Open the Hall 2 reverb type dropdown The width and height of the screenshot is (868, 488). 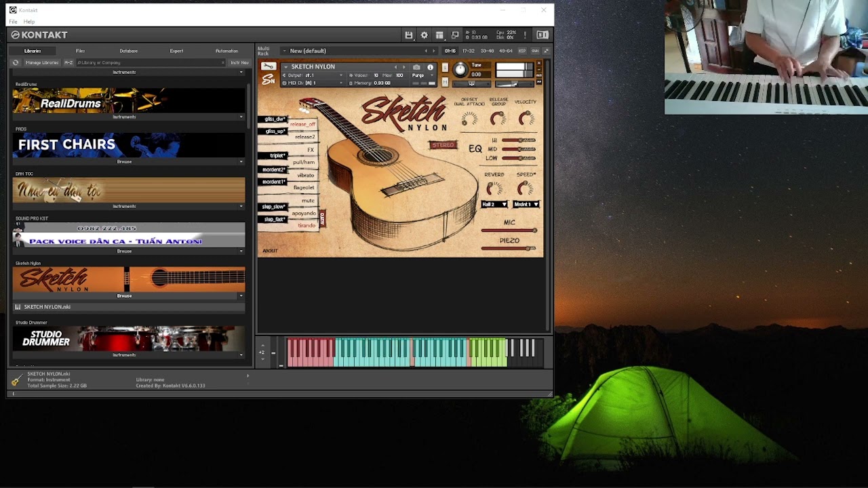(x=494, y=204)
